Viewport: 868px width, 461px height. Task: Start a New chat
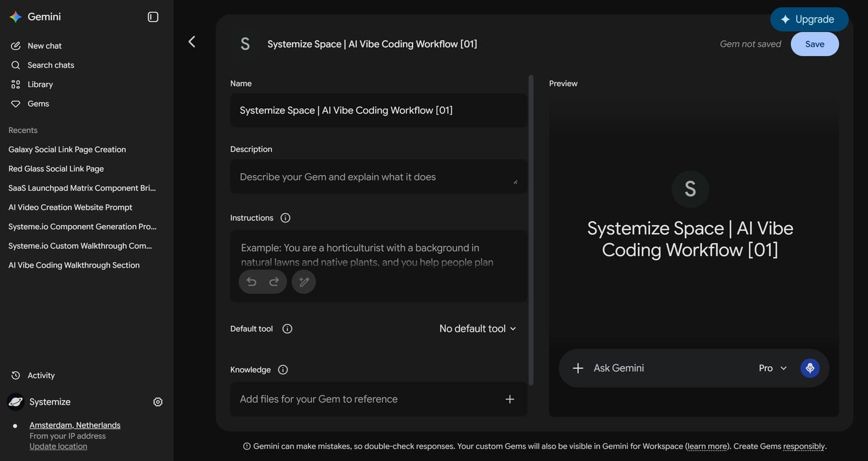pyautogui.click(x=45, y=46)
